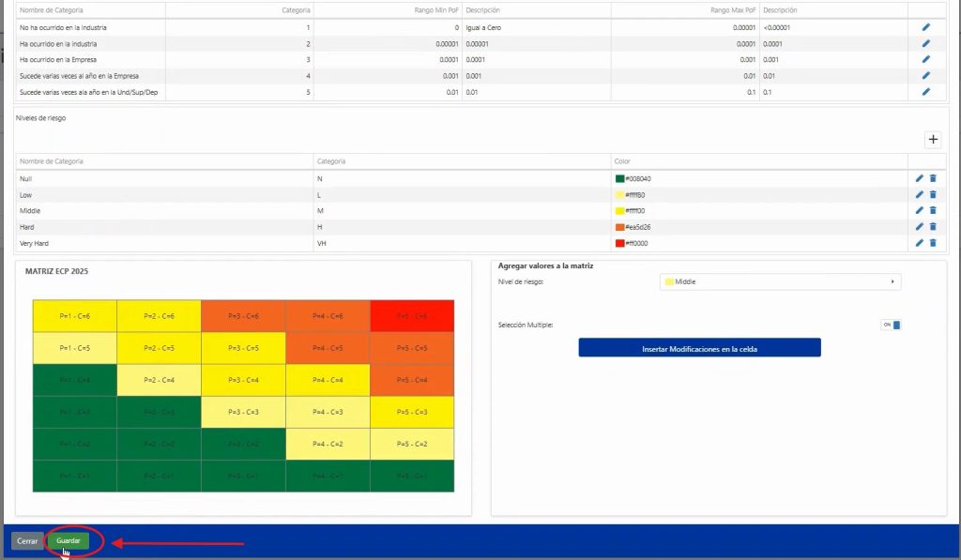Click the #ff0000 red color swatch
The width and height of the screenshot is (961, 560).
619,243
